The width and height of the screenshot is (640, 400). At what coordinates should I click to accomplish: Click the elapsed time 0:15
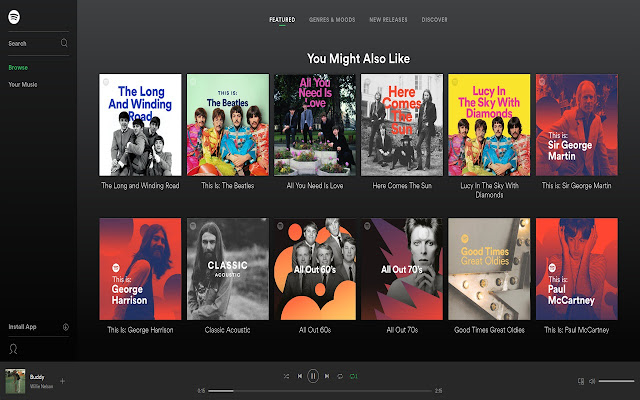click(x=201, y=391)
